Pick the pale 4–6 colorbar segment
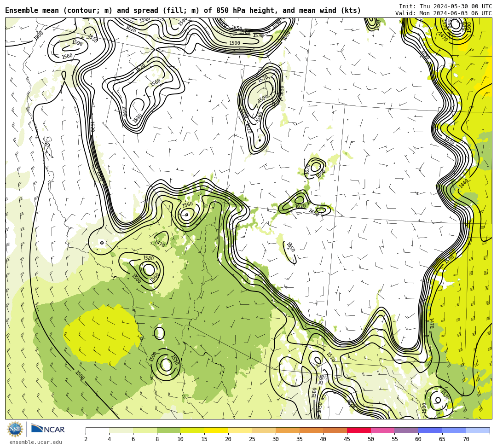Screen dimensions: 497x448 click(121, 430)
